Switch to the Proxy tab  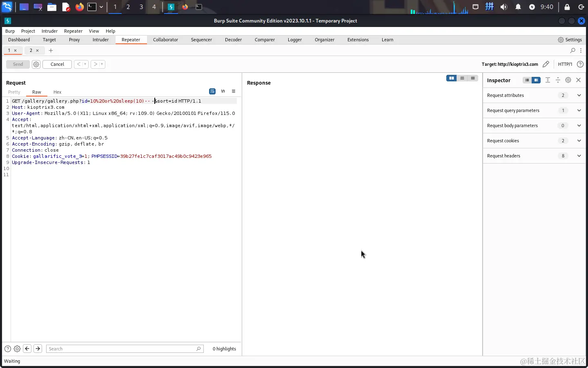[74, 40]
